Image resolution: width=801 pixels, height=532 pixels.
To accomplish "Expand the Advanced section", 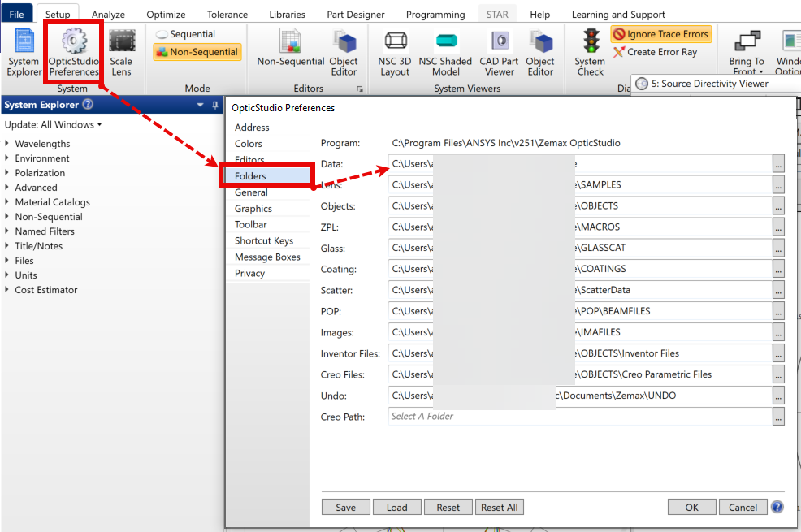I will [6, 188].
